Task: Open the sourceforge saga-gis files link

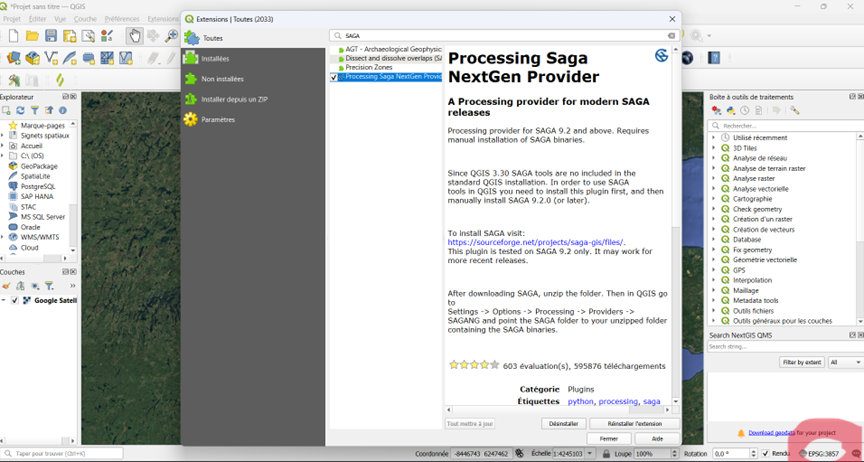Action: tap(536, 242)
